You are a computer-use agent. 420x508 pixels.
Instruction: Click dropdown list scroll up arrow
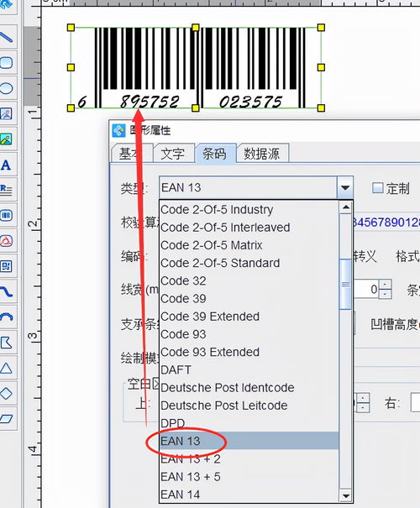point(346,207)
